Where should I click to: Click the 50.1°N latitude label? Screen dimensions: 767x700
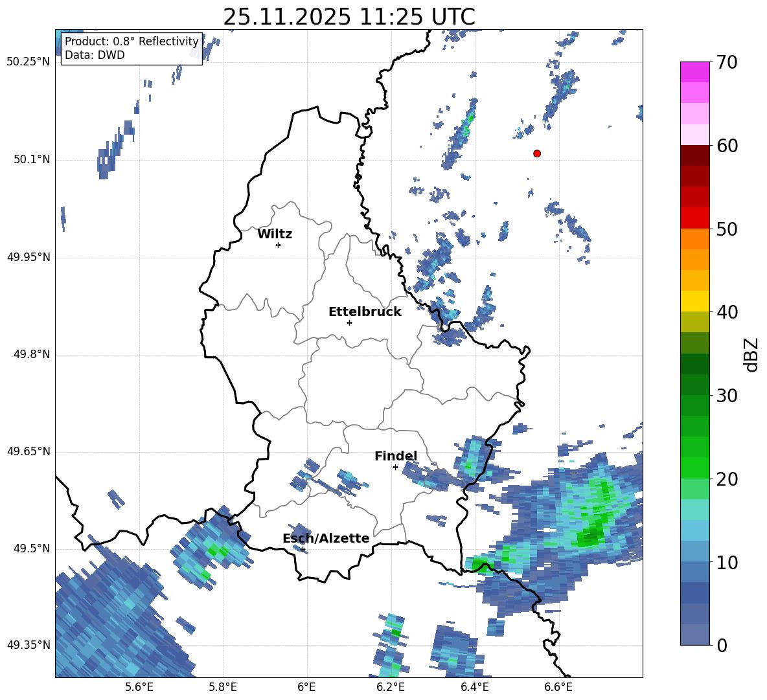pos(31,160)
